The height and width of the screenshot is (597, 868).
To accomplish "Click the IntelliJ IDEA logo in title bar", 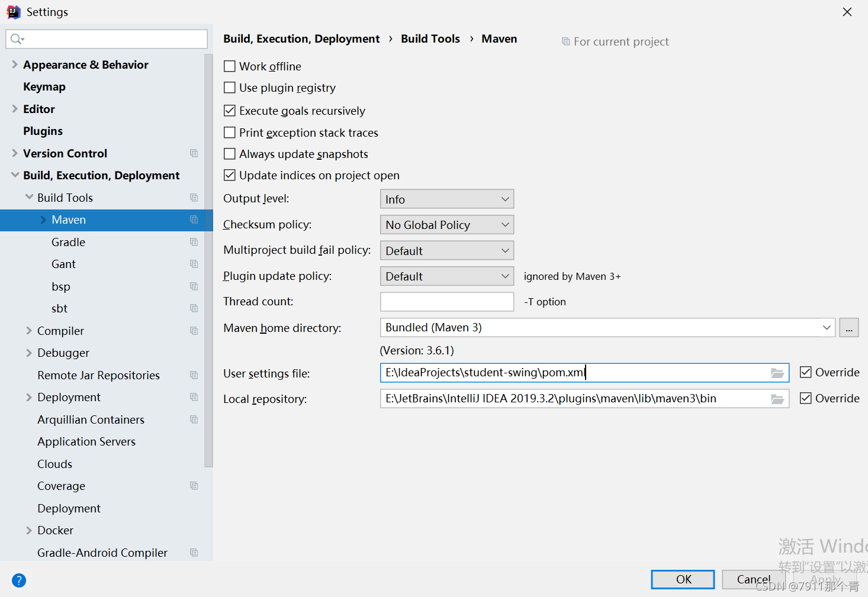I will [13, 12].
